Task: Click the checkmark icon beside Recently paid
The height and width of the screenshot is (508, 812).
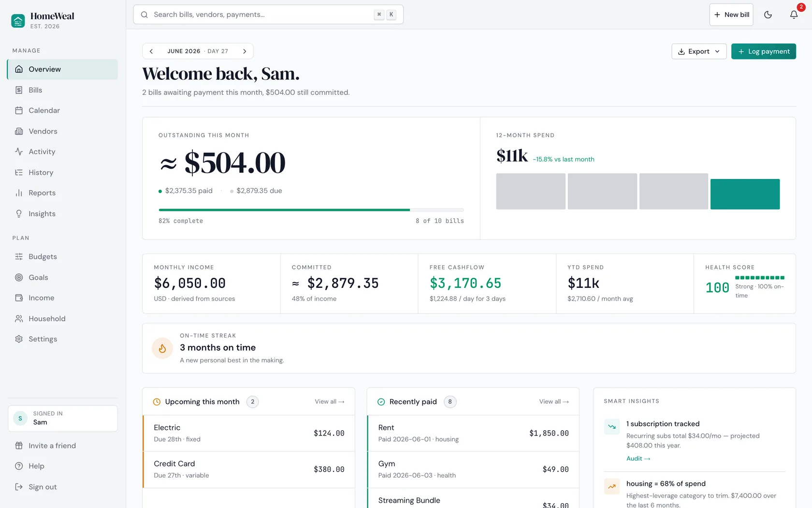Action: [381, 402]
